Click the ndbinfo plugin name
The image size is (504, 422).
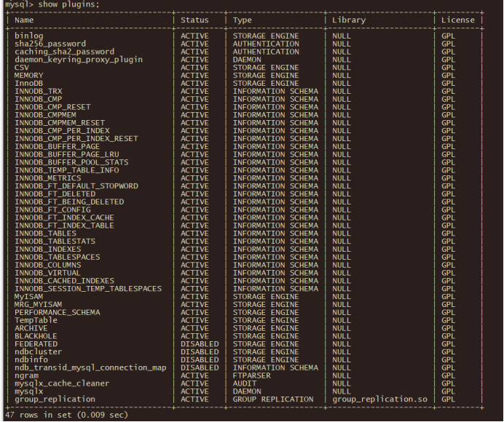click(x=31, y=359)
